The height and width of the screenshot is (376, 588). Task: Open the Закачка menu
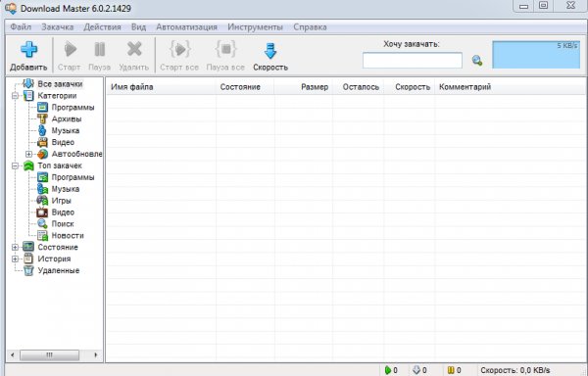point(58,27)
